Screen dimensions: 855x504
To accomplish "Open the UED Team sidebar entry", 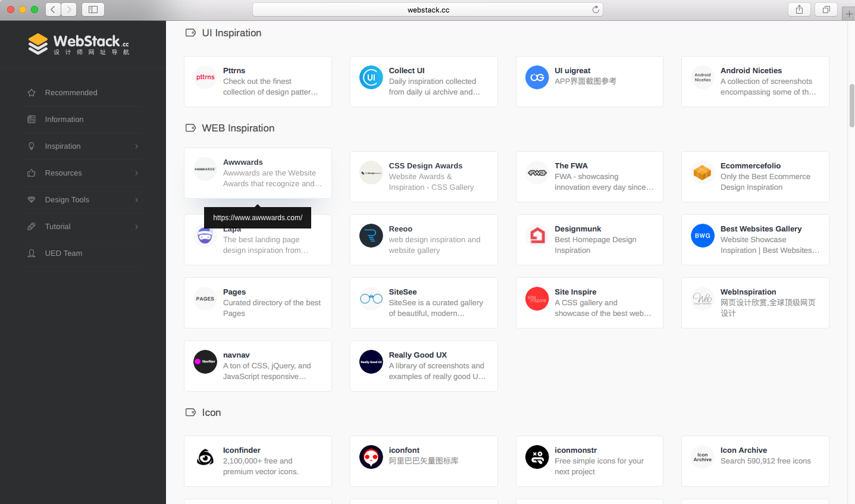I will tap(62, 253).
